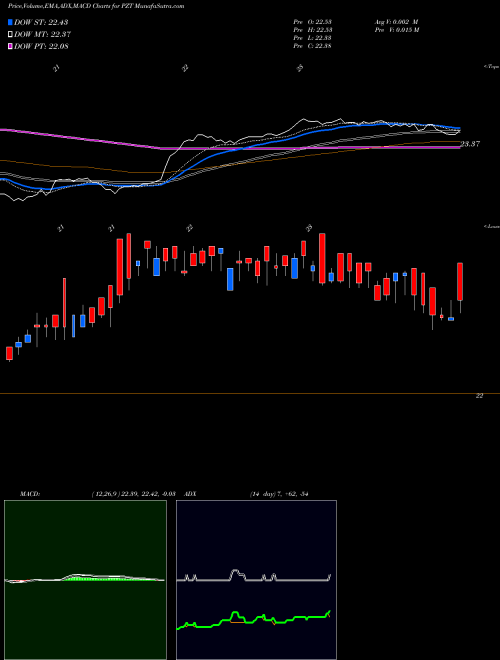Open the dark blue ADX indicator chart

tap(256, 580)
